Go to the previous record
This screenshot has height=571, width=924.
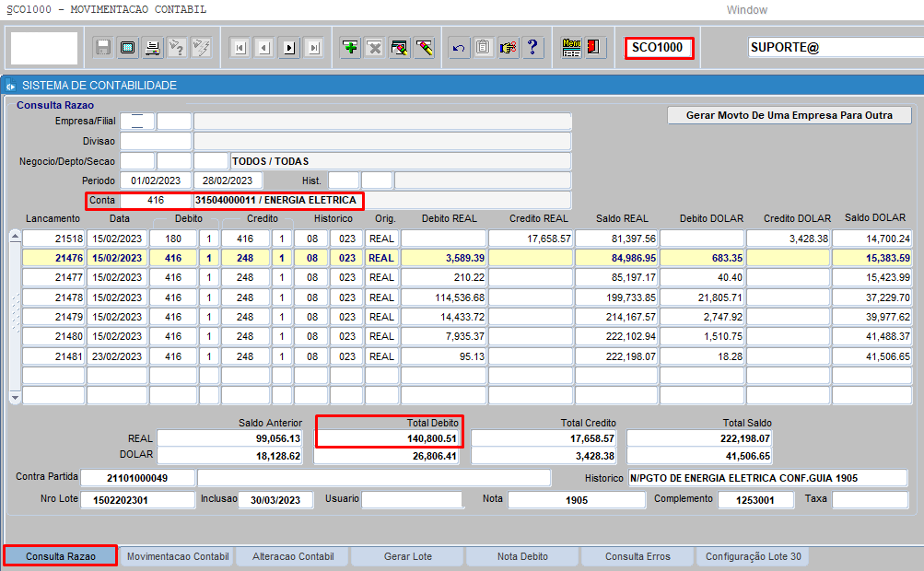[265, 48]
